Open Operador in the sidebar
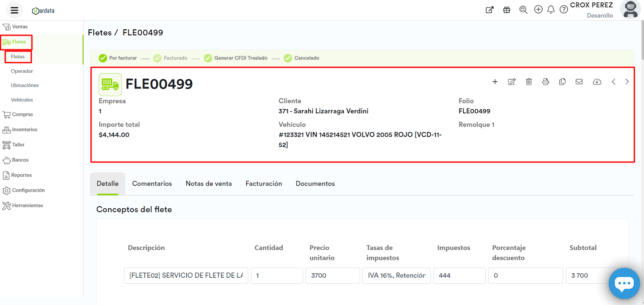644x305 pixels. coord(22,71)
